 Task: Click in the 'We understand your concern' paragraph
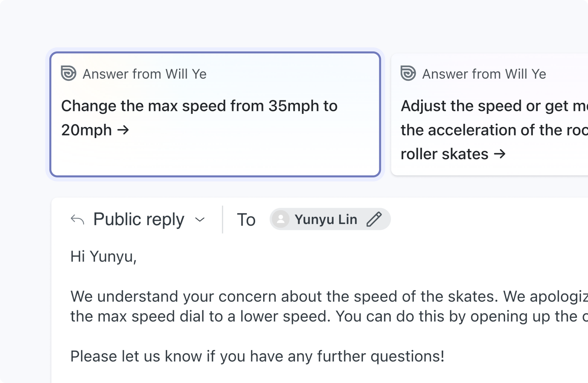click(x=329, y=296)
